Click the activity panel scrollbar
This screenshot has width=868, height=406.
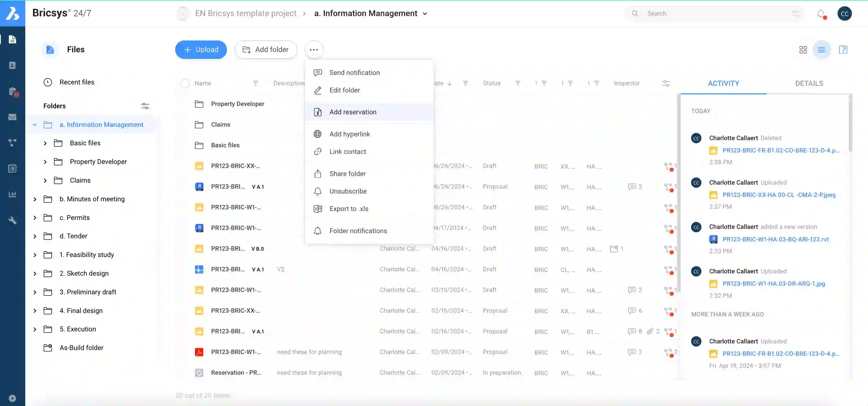pos(850,123)
